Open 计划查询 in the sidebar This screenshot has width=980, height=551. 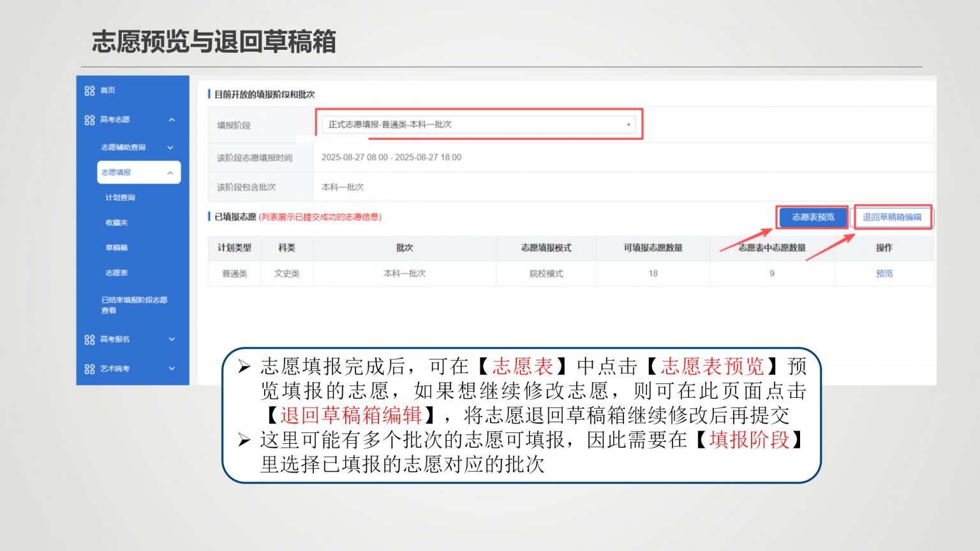(x=120, y=198)
